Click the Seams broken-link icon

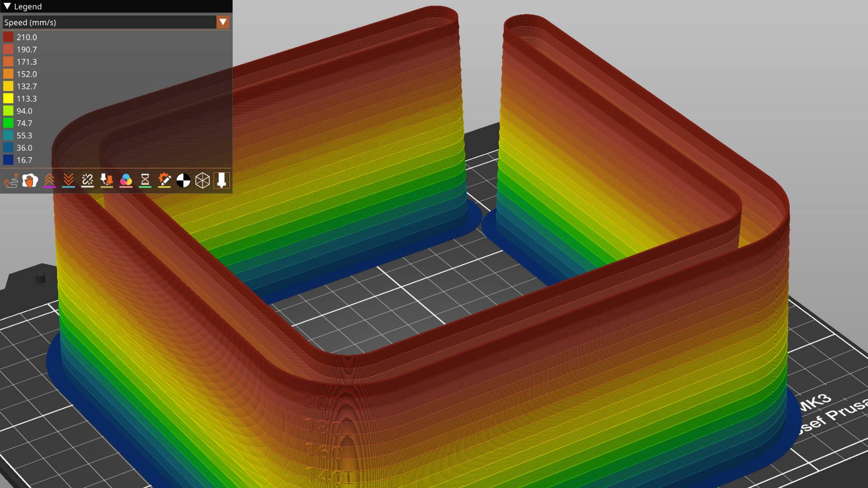(87, 181)
